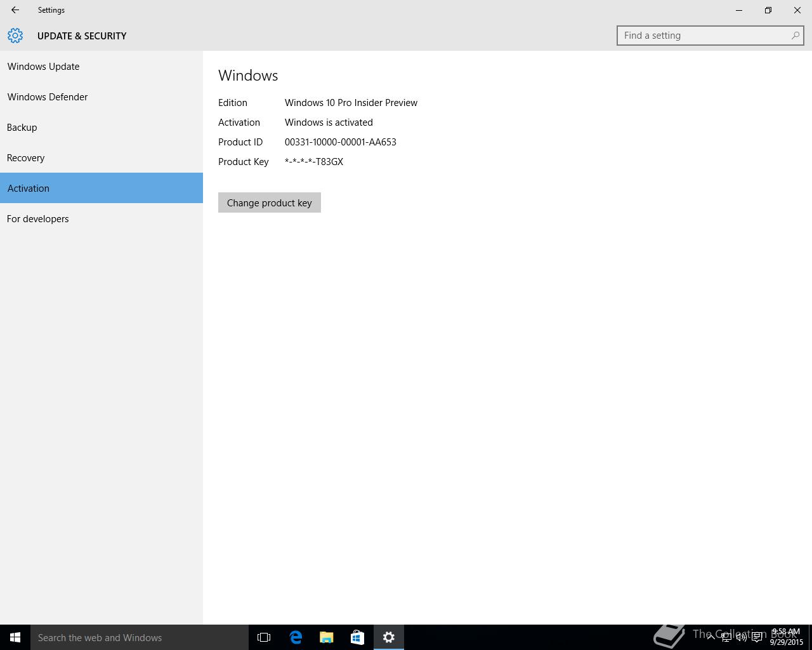Open the Start menu
Image resolution: width=812 pixels, height=650 pixels.
pyautogui.click(x=15, y=637)
